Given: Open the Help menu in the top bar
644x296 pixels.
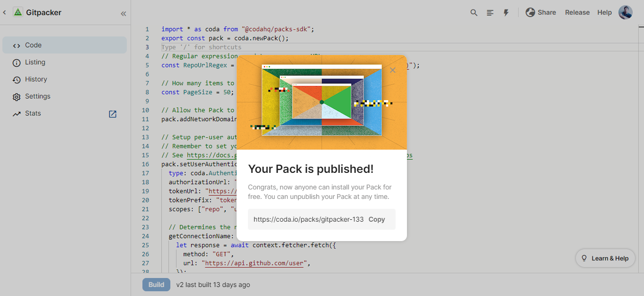Looking at the screenshot, I should point(604,12).
